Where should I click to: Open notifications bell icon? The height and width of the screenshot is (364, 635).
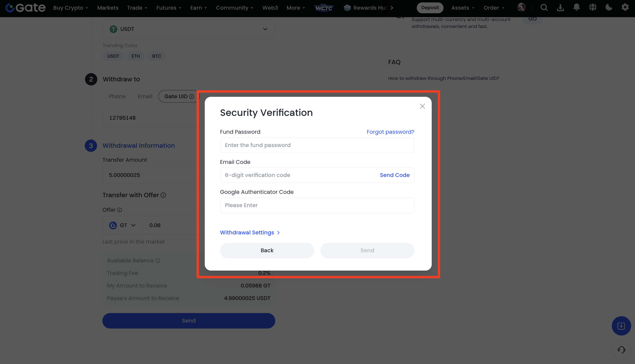[577, 7]
